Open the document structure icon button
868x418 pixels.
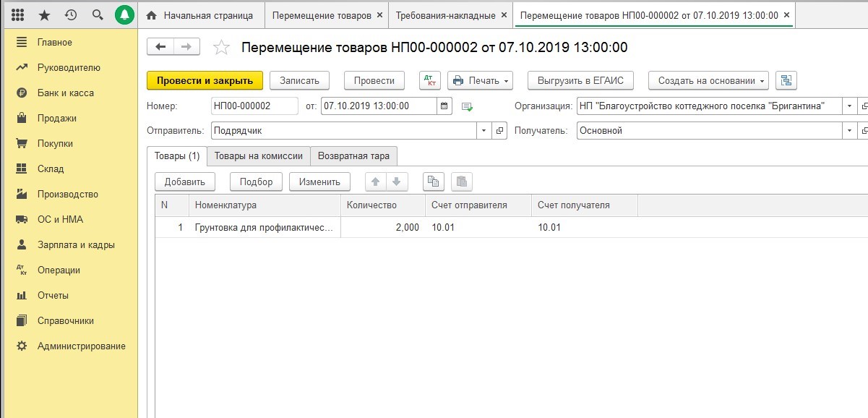786,80
